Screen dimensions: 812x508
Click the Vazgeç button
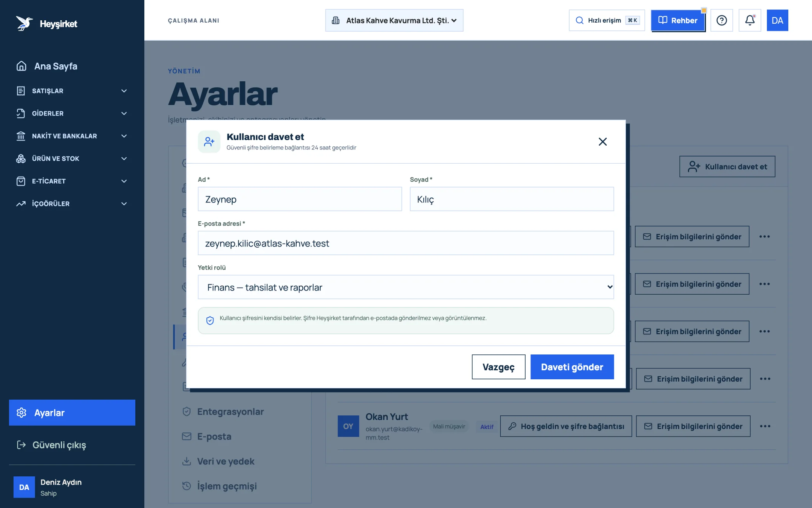point(498,367)
